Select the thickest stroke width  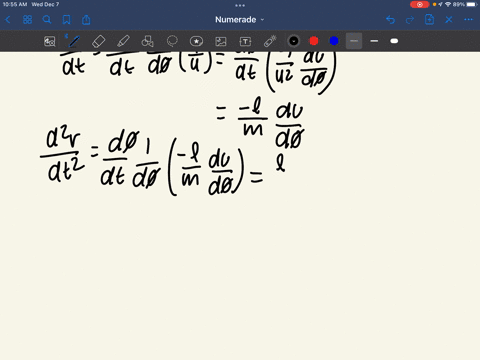point(394,41)
